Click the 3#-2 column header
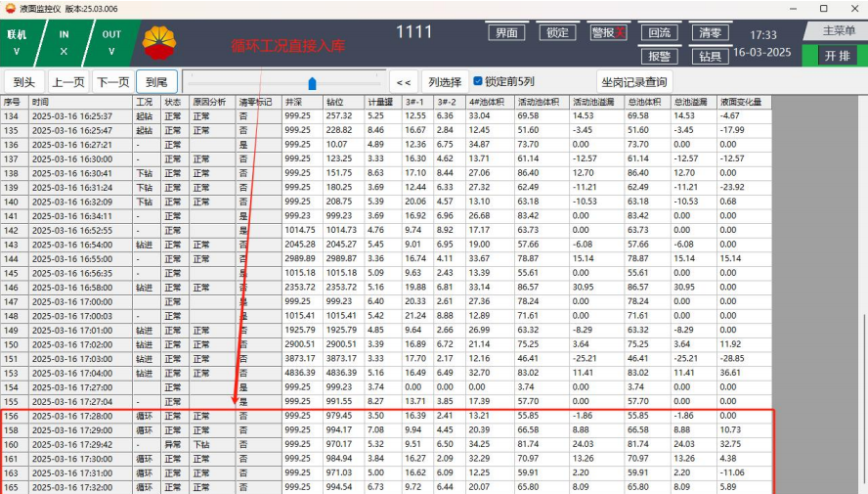 (x=450, y=102)
